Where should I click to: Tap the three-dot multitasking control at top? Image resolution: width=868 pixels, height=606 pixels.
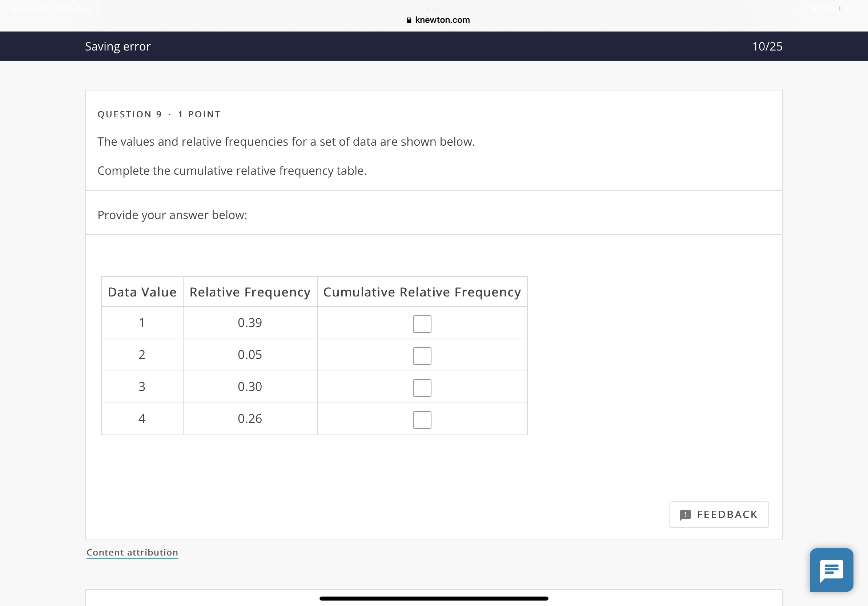pos(434,9)
